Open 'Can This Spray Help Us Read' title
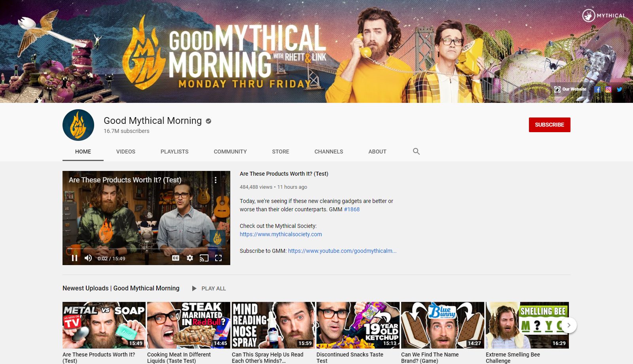Viewport: 633px width, 364px height. [x=267, y=358]
